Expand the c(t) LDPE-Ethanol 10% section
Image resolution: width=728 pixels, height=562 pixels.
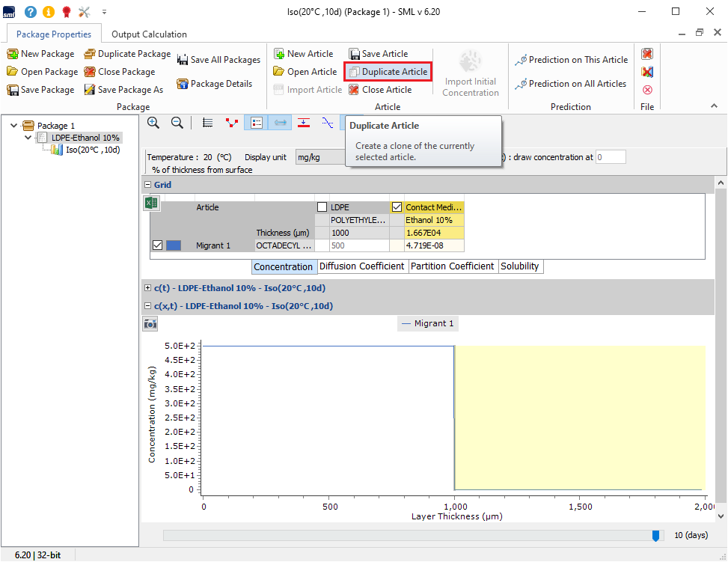147,288
